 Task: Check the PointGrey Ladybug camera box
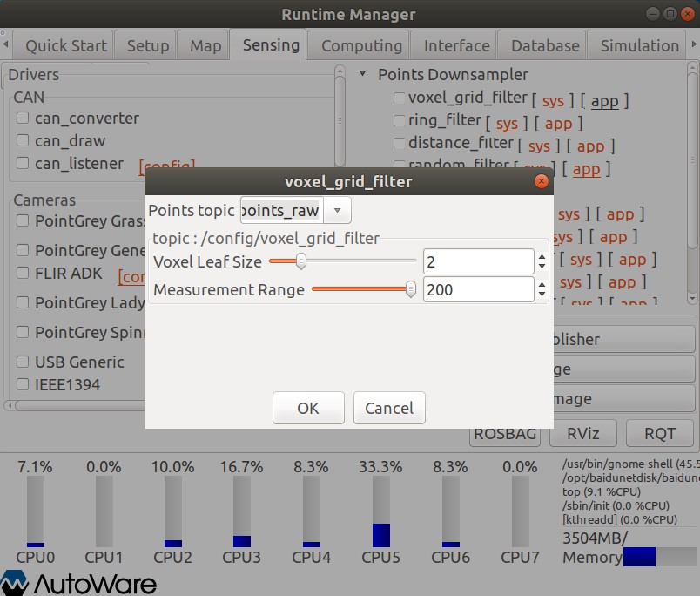coord(23,302)
